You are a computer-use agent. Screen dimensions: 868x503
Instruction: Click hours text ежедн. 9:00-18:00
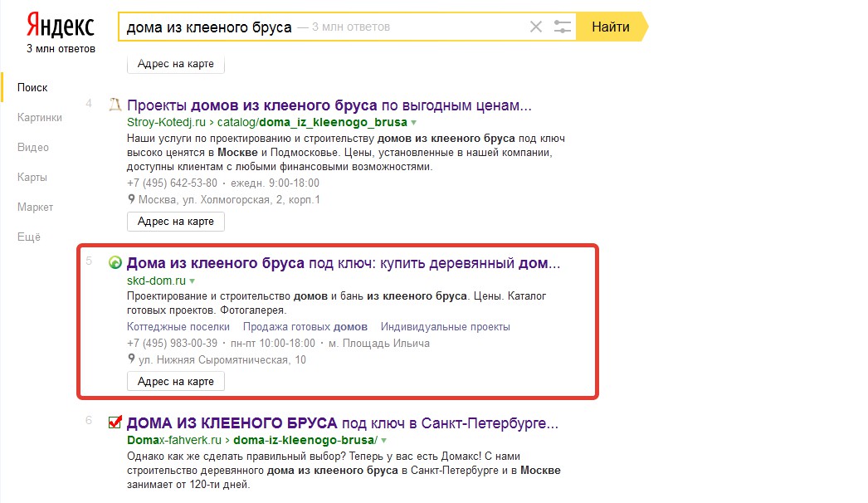click(276, 183)
